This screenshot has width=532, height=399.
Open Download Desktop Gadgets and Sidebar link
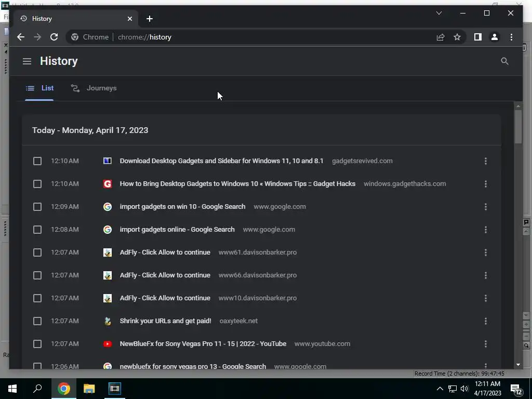coord(221,161)
